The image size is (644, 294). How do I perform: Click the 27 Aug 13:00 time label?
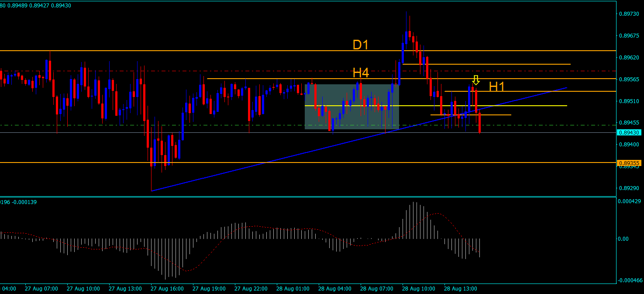coord(125,289)
